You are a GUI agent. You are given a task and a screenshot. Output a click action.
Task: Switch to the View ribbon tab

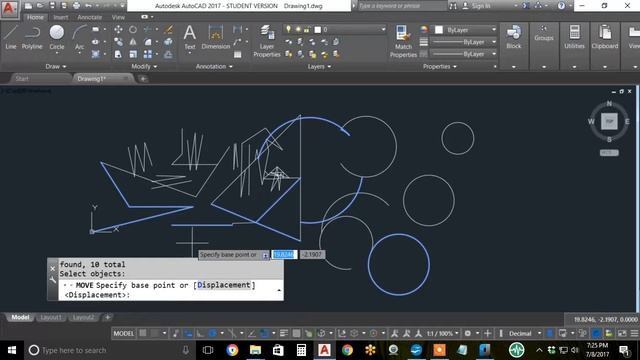[x=118, y=17]
